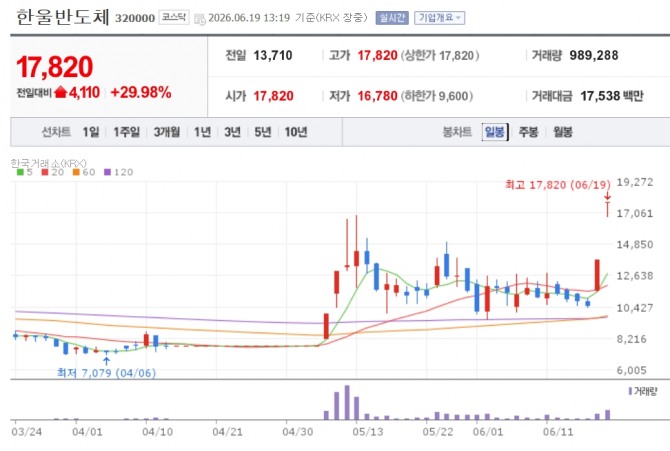
Task: Switch chart to 10년 range
Action: 296,132
